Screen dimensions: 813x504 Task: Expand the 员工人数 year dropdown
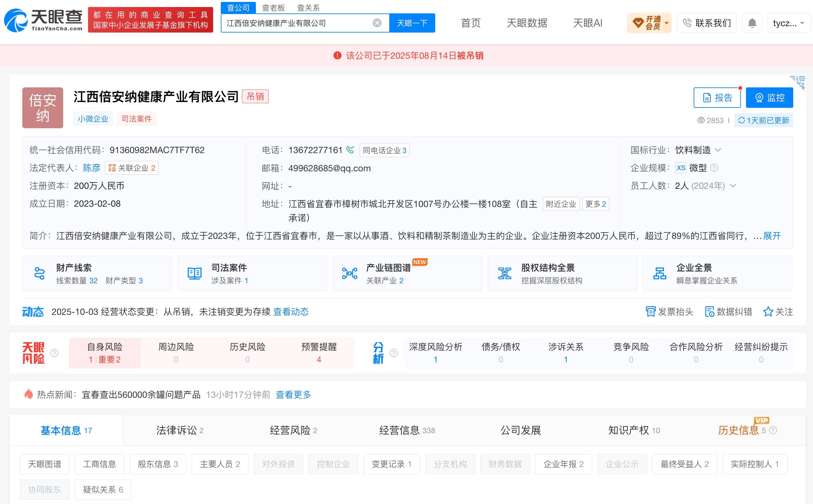733,186
